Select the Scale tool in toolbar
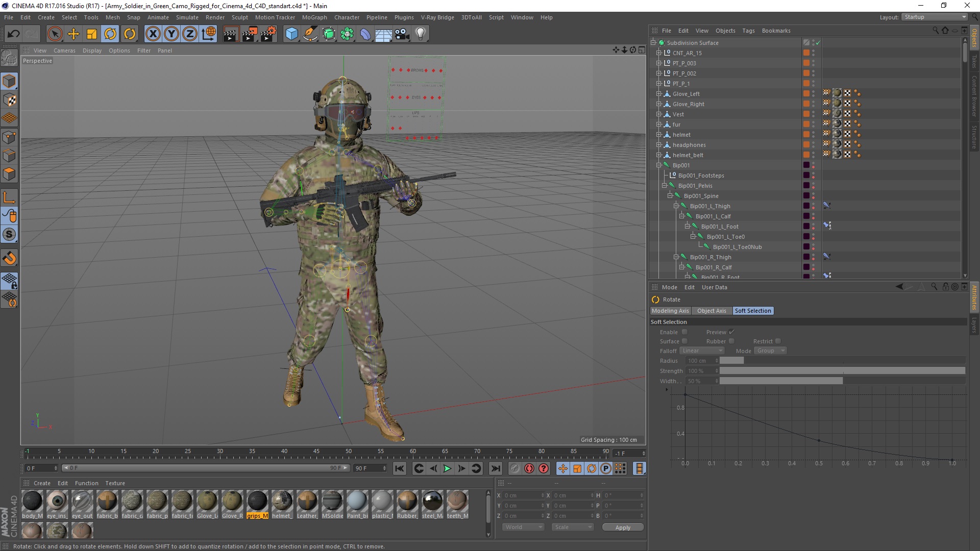This screenshot has width=980, height=551. pyautogui.click(x=92, y=34)
